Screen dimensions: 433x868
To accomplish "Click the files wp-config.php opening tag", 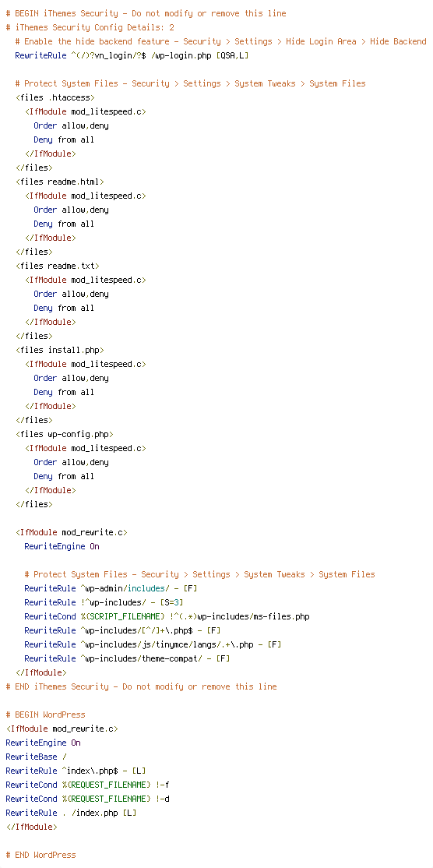I will click(64, 434).
